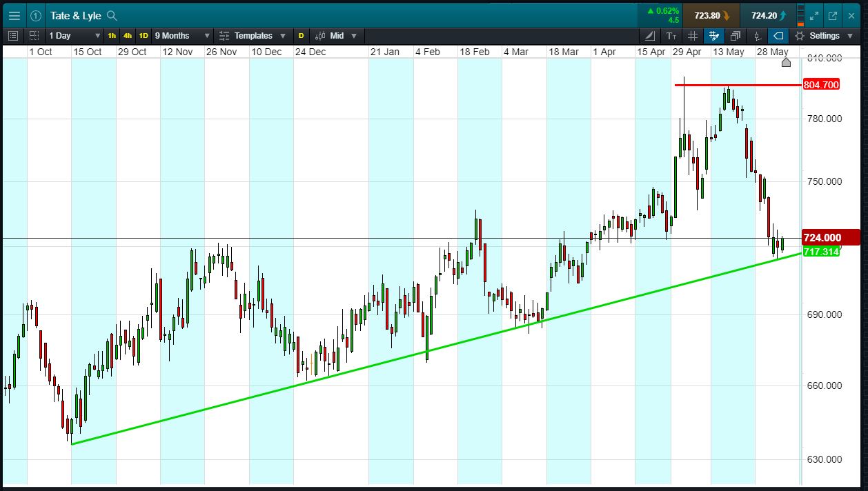Open the list view icon
The height and width of the screenshot is (491, 868).
(x=12, y=36)
